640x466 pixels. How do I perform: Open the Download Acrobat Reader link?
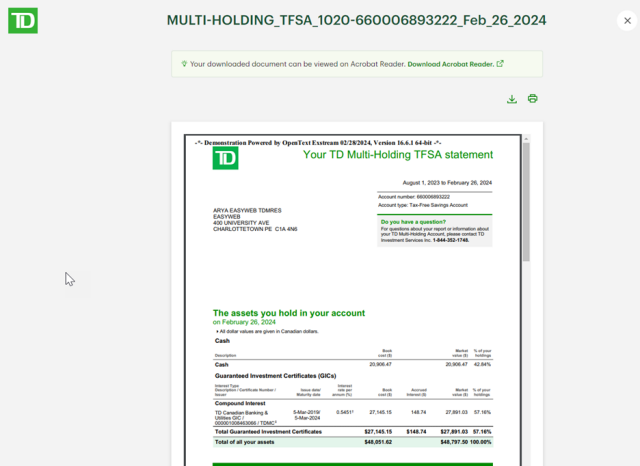coord(450,64)
